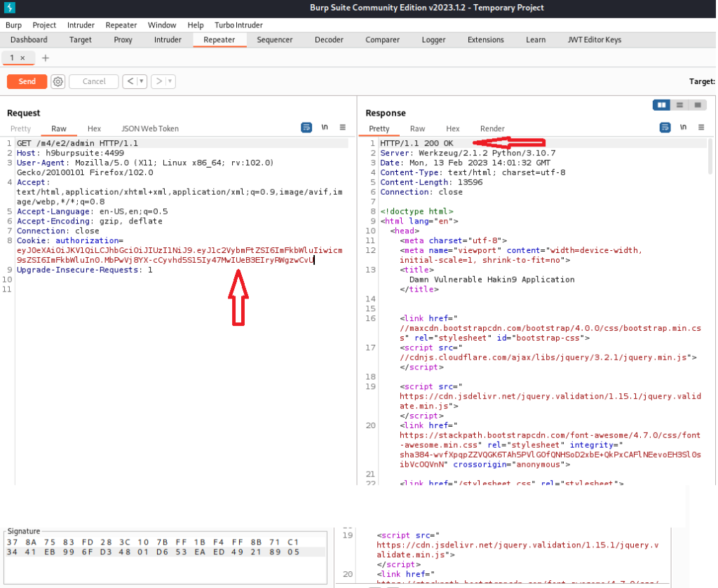
Task: Open the Burp menu
Action: coord(14,25)
